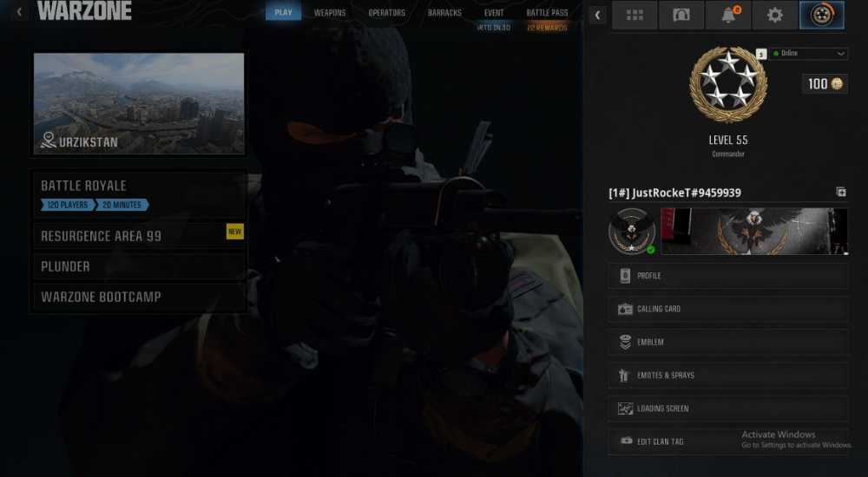Click the Calling Card row icon
The height and width of the screenshot is (477, 868).
(x=625, y=309)
